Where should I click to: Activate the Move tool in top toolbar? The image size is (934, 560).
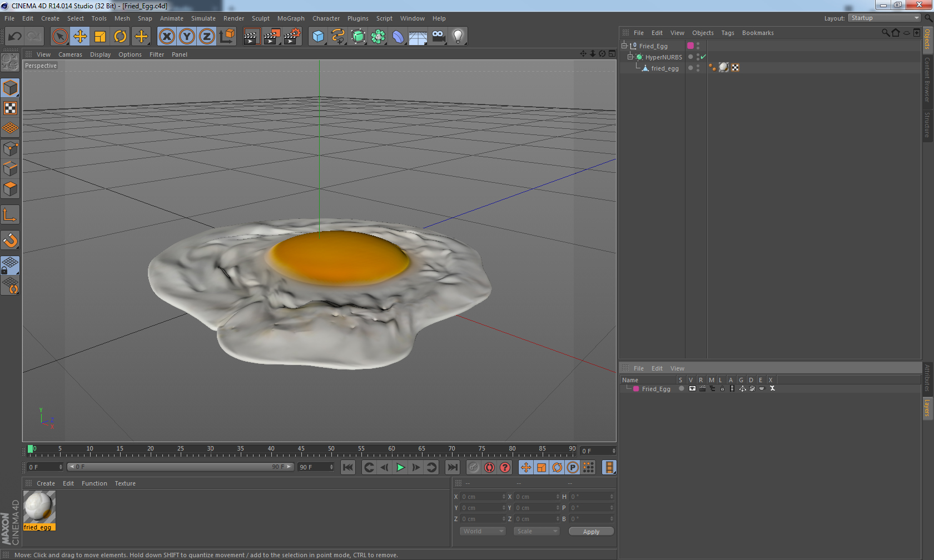(x=80, y=37)
